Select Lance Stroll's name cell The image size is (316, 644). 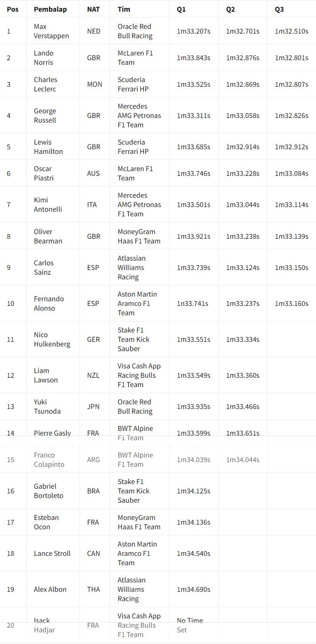(52, 554)
